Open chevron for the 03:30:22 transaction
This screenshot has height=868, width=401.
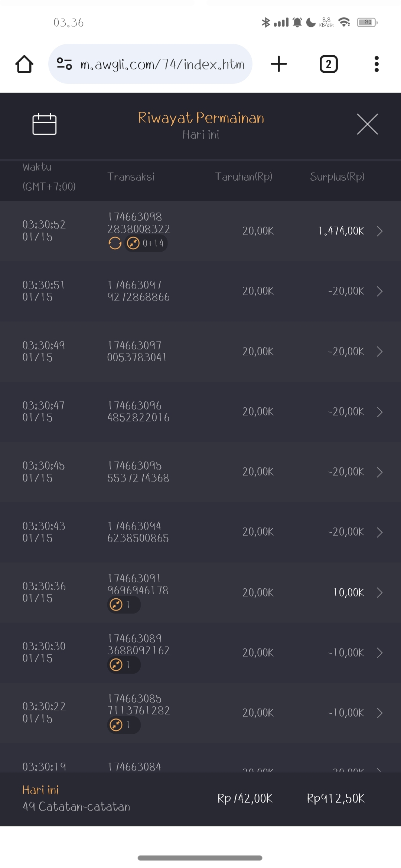(379, 713)
